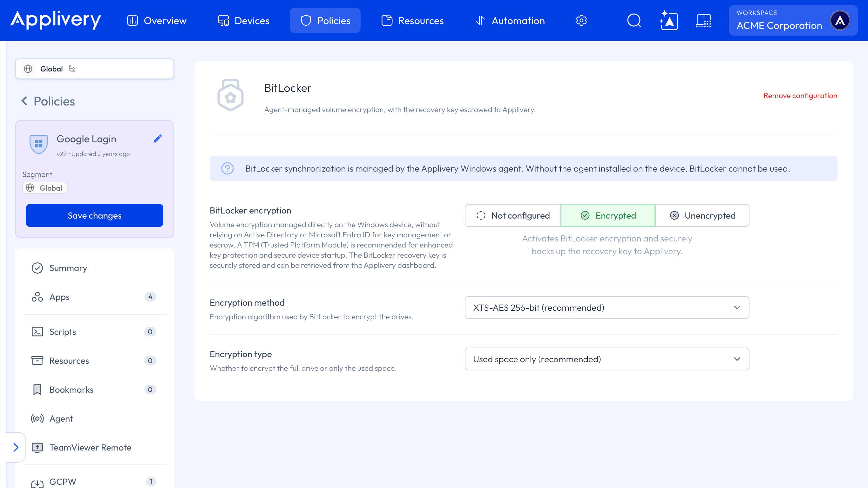Open the GCPW sidebar item

(94, 482)
